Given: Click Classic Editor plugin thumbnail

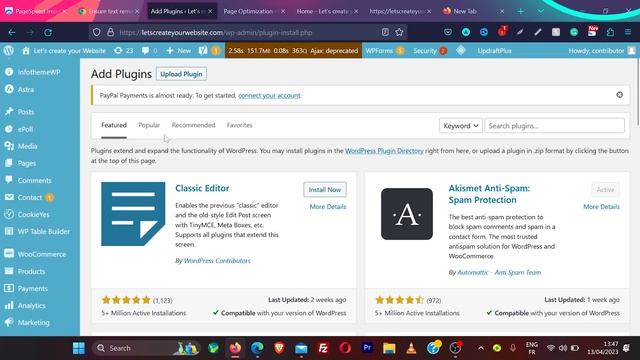Looking at the screenshot, I should pos(133,214).
